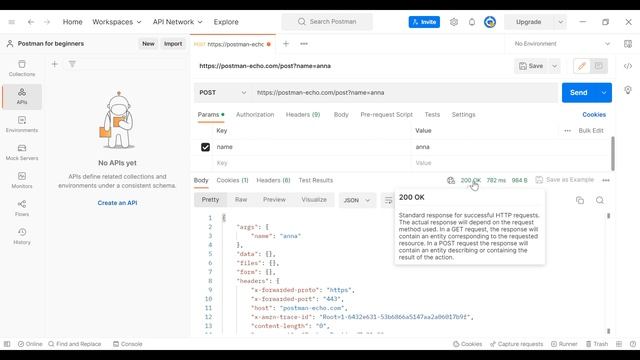The image size is (640, 360).
Task: Open response Cookies (1) tab
Action: 232,180
